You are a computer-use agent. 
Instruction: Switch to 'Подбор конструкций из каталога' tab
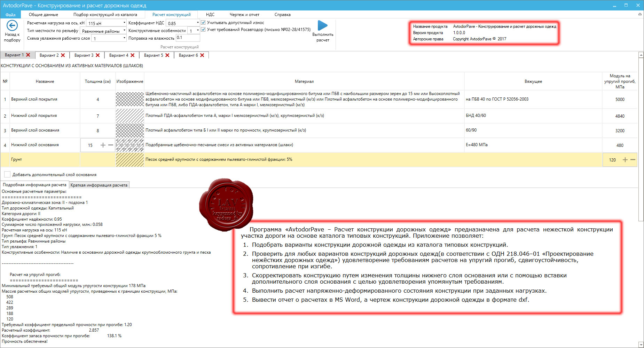click(105, 15)
